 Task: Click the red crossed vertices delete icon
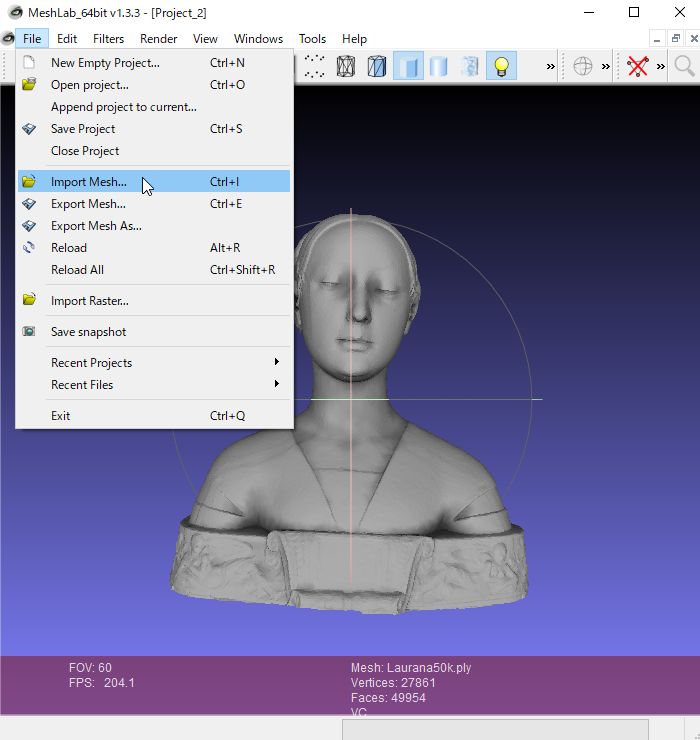(x=637, y=66)
